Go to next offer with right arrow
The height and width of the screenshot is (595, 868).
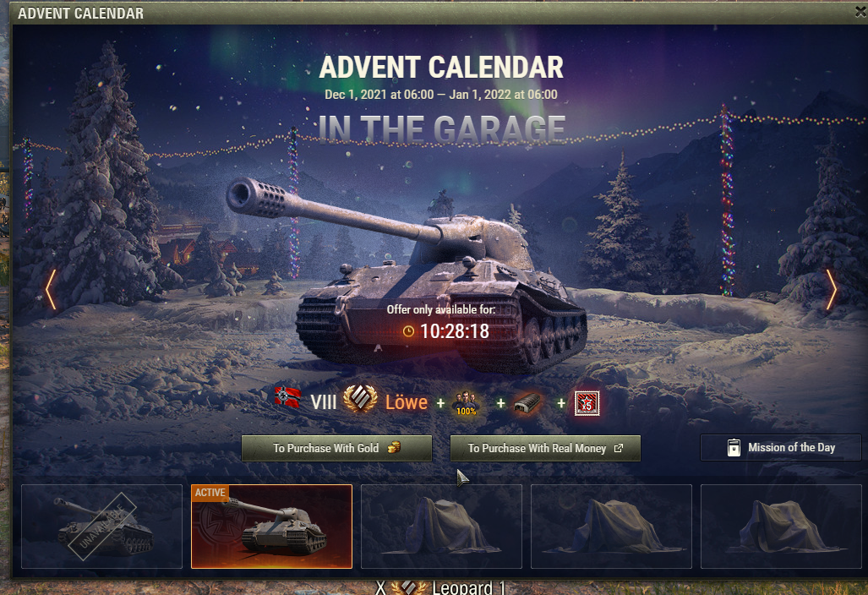pos(832,290)
